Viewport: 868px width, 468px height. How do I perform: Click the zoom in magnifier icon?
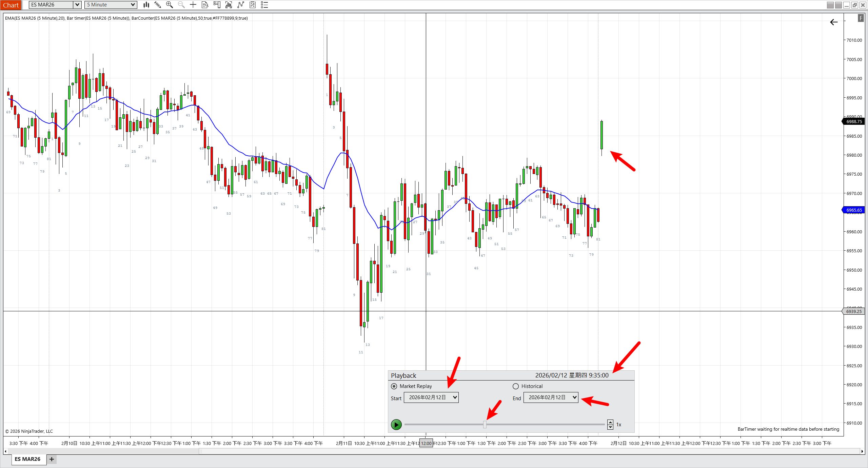point(170,5)
